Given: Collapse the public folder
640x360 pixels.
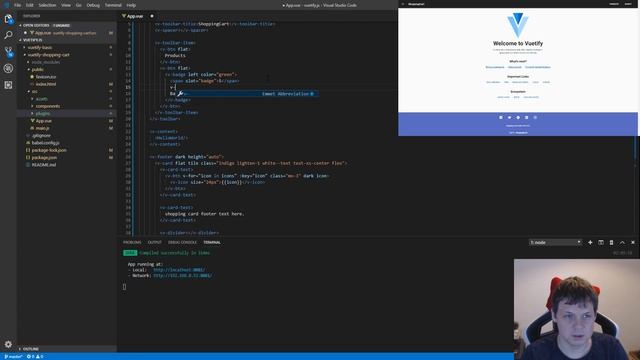Looking at the screenshot, I should point(38,69).
